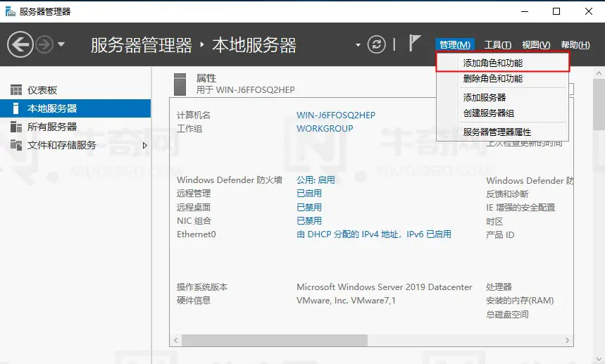Choose 添加服务器 from menu
The image size is (605, 364).
tap(502, 98)
